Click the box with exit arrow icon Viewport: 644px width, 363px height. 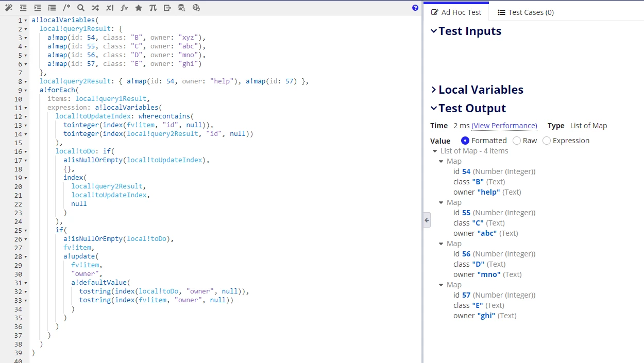coord(167,8)
